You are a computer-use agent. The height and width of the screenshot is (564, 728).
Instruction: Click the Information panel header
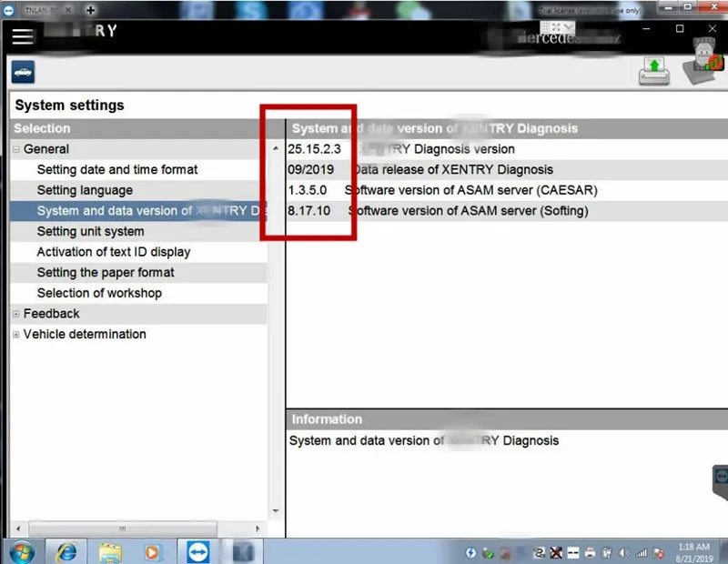coord(507,419)
